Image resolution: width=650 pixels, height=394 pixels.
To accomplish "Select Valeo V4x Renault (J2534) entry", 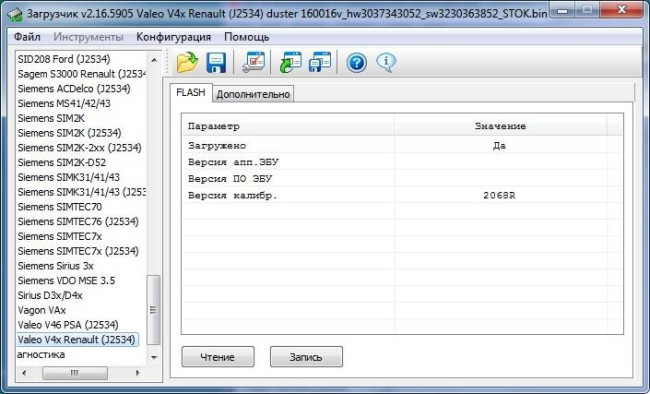I will pos(77,340).
